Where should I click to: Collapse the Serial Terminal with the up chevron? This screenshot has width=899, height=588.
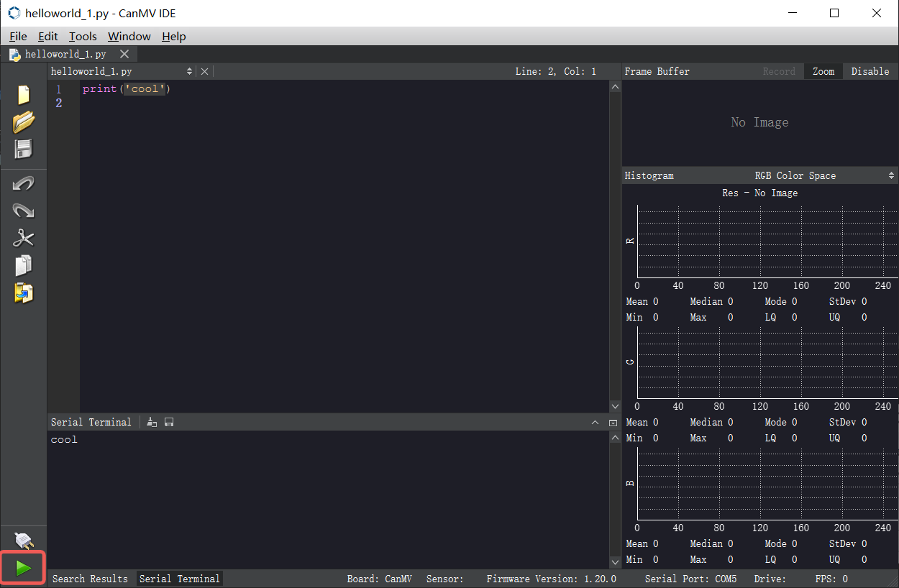pyautogui.click(x=595, y=423)
